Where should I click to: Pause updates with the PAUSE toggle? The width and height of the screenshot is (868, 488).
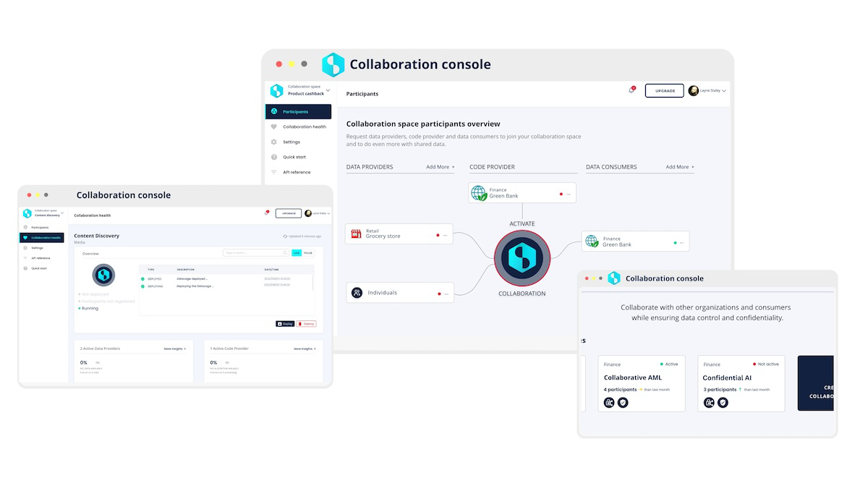[308, 253]
